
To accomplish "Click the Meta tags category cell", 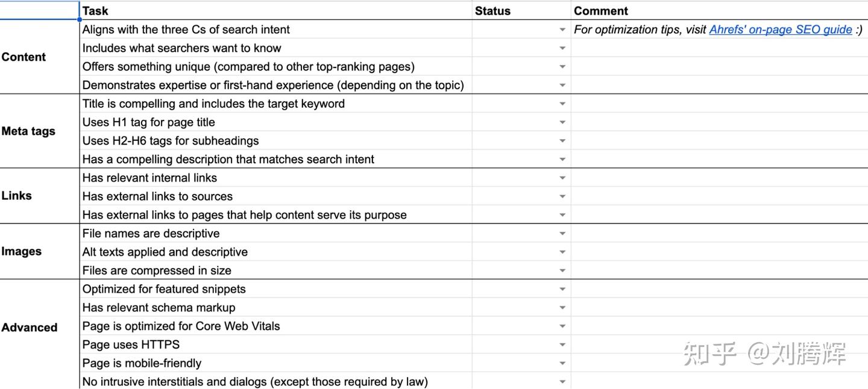I will (39, 131).
